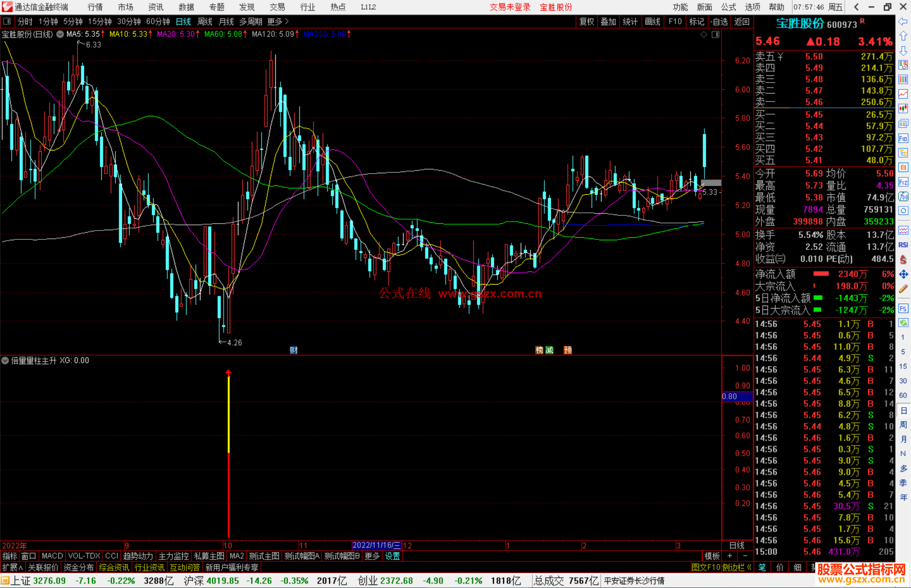911x588 pixels.
Task: Click the candlestick chart icon in sidebar
Action: (x=903, y=108)
